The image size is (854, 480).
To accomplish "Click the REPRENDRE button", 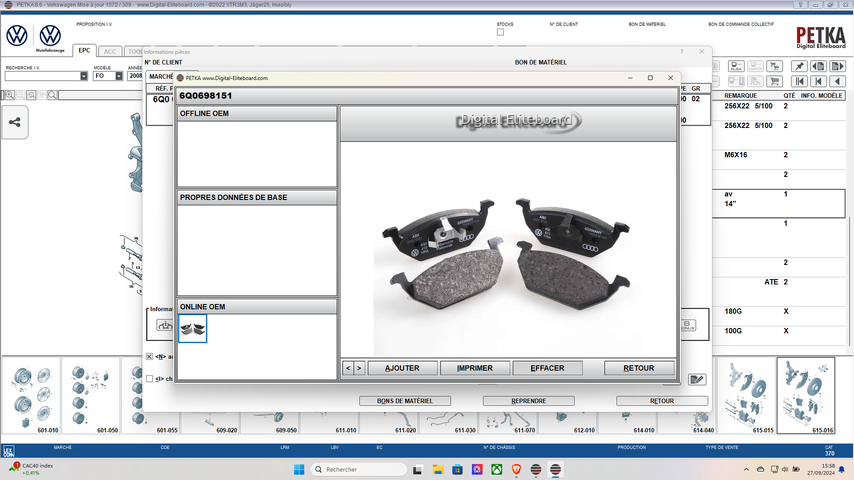I will coord(528,401).
